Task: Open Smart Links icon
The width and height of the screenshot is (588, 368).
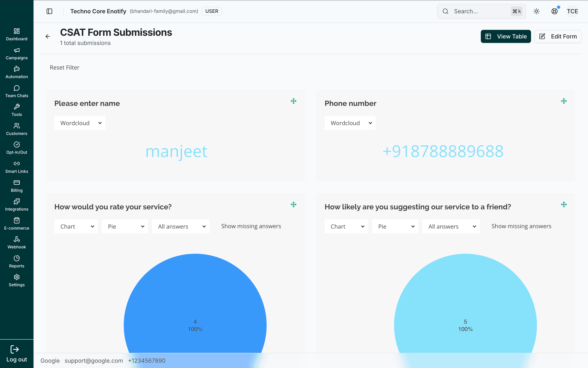Action: 17,164
